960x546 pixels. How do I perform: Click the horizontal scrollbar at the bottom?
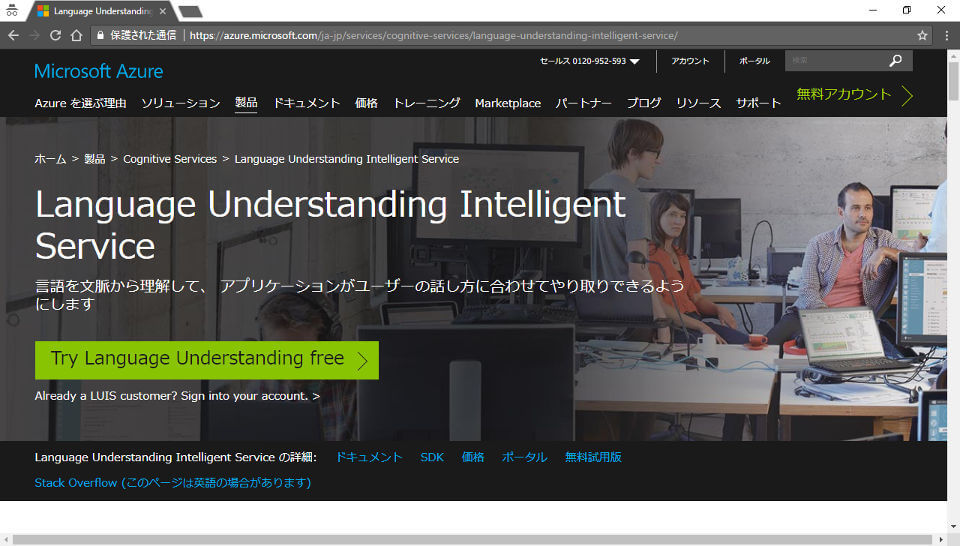(x=474, y=540)
